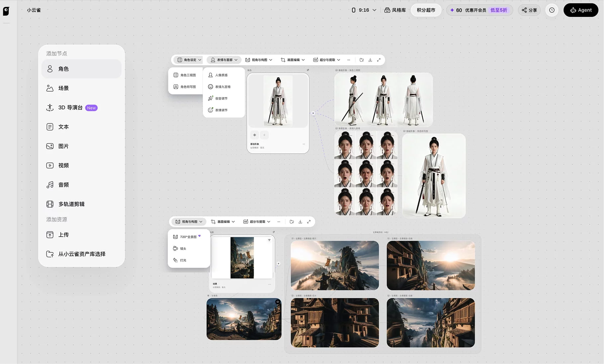Open the 表情九宫格 nine-grid image
This screenshot has height=364, width=604.
click(366, 173)
